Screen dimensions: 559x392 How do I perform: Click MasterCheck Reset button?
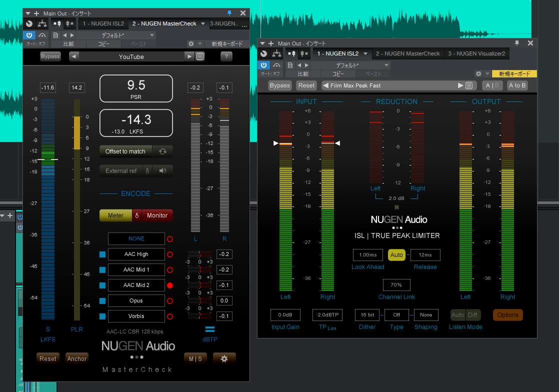[x=48, y=358]
